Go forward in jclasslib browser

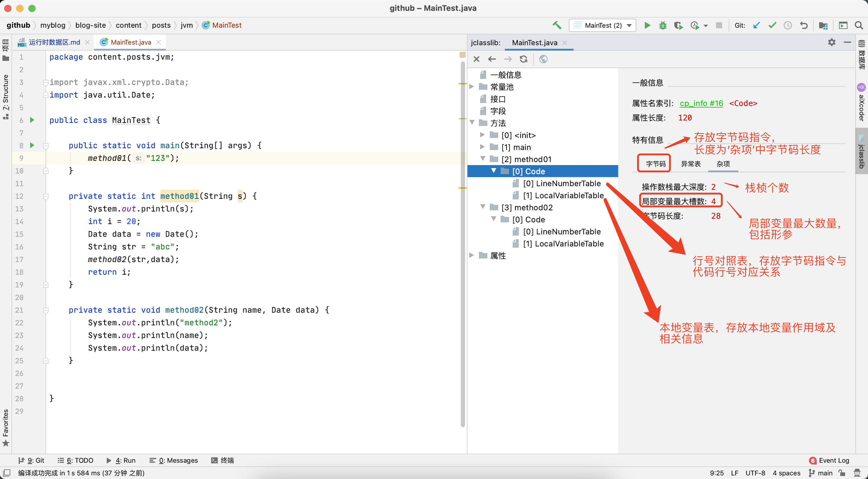pos(508,59)
